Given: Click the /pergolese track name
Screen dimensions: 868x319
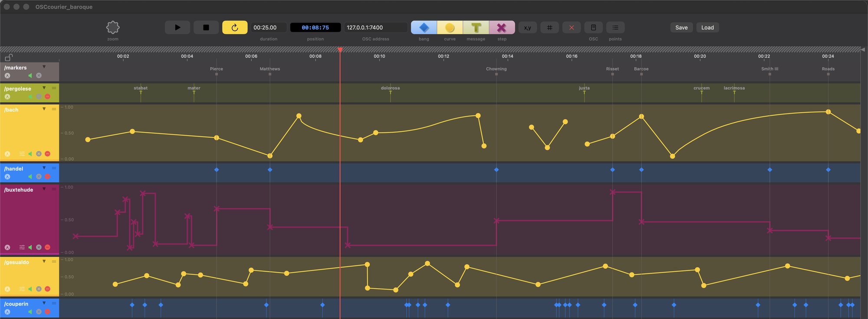Looking at the screenshot, I should [18, 89].
